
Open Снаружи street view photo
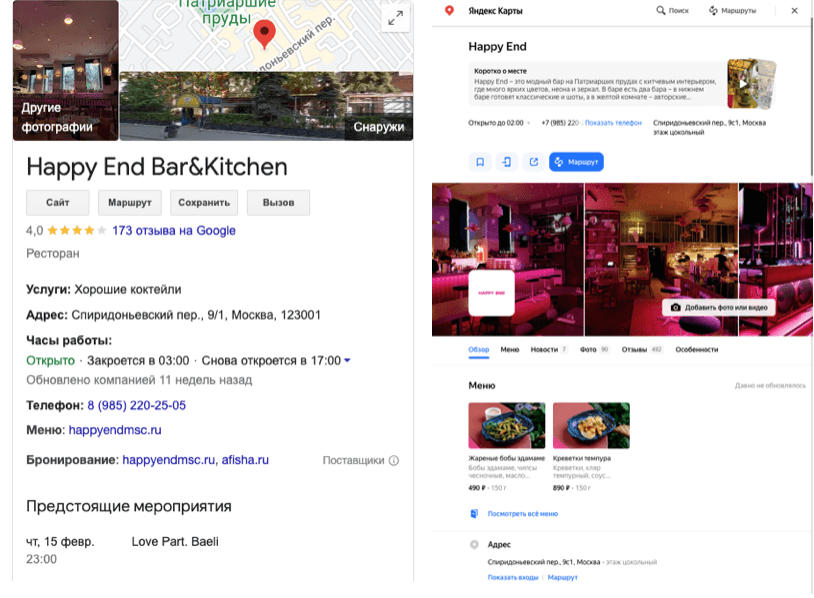[x=266, y=106]
